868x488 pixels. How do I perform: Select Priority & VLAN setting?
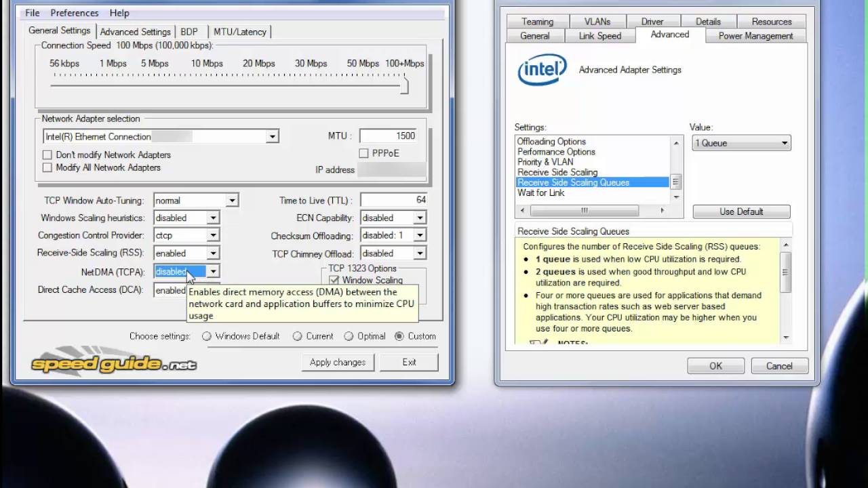[545, 162]
